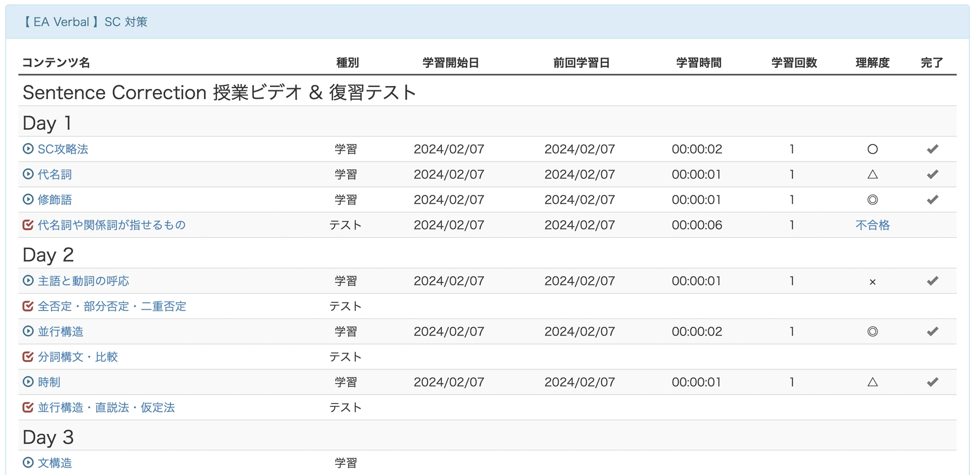Image resolution: width=980 pixels, height=475 pixels.
Task: Click the 【EA Verbal】SC 対策 panel title
Action: (x=85, y=22)
